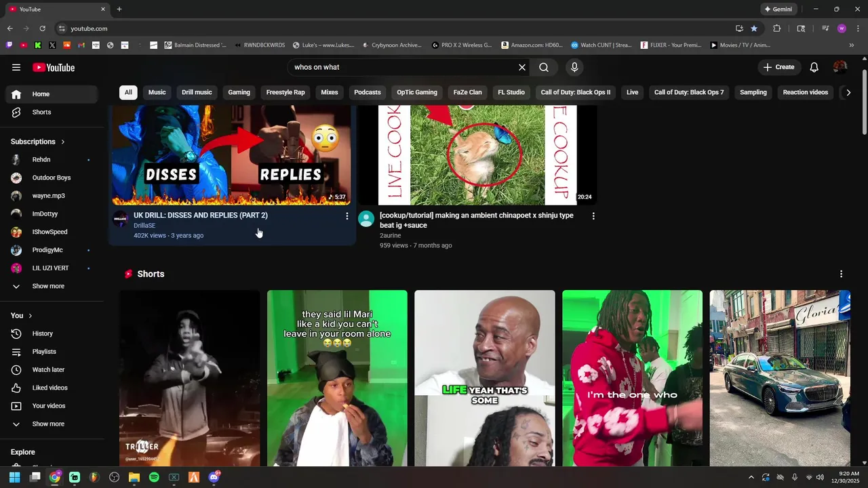Open Watch later in the sidebar
This screenshot has height=488, width=868.
click(52, 369)
